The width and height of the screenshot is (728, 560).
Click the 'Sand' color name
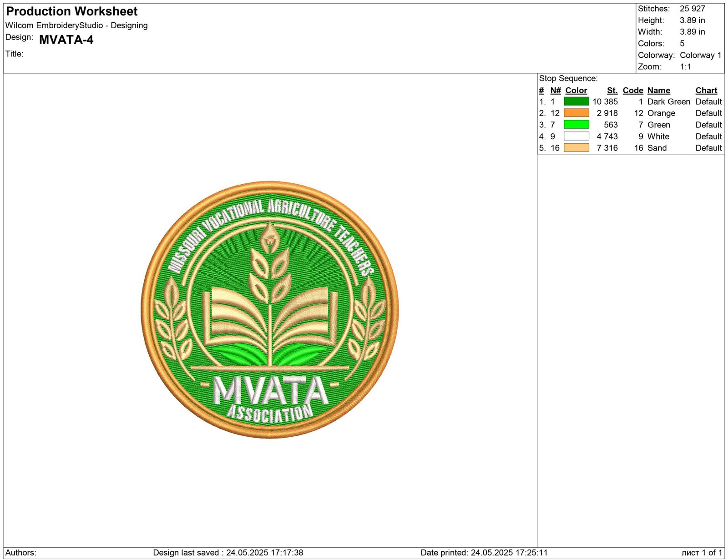[657, 148]
